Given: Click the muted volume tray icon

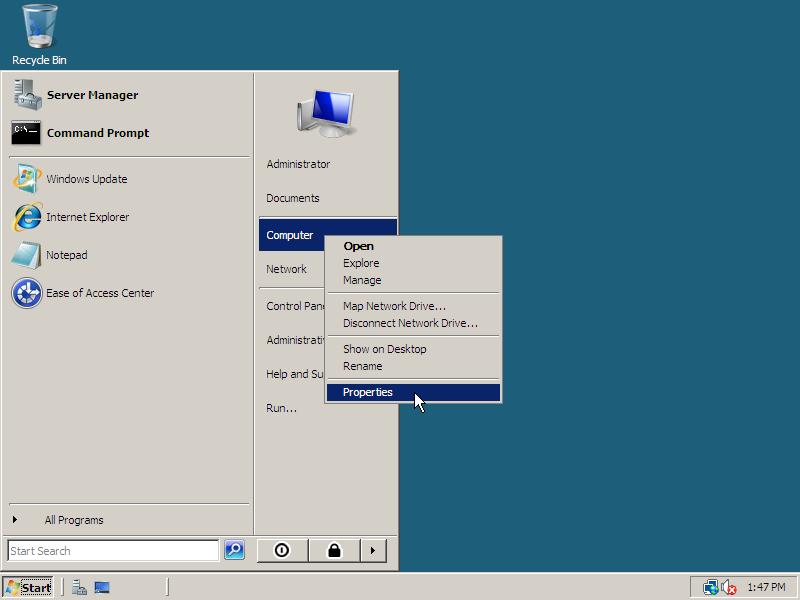Looking at the screenshot, I should point(729,587).
